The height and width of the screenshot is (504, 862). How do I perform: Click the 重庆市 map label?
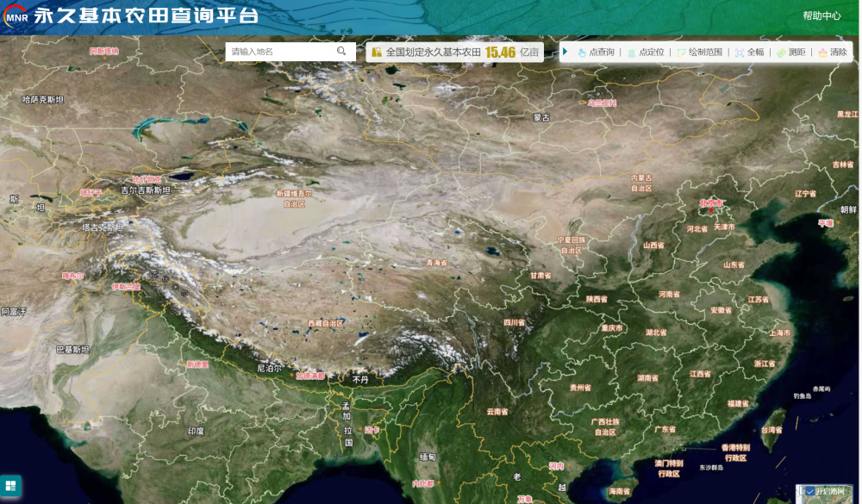tap(612, 328)
